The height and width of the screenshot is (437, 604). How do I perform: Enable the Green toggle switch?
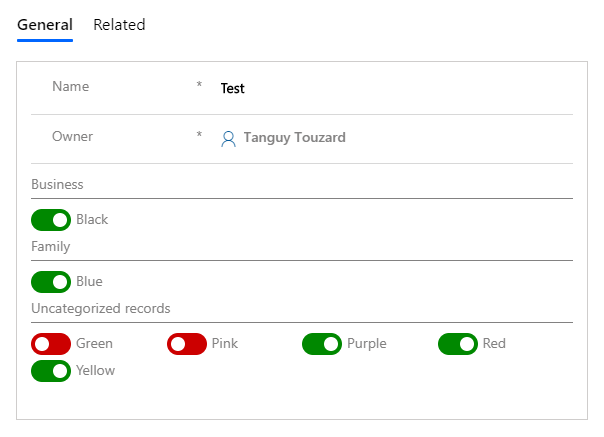51,344
